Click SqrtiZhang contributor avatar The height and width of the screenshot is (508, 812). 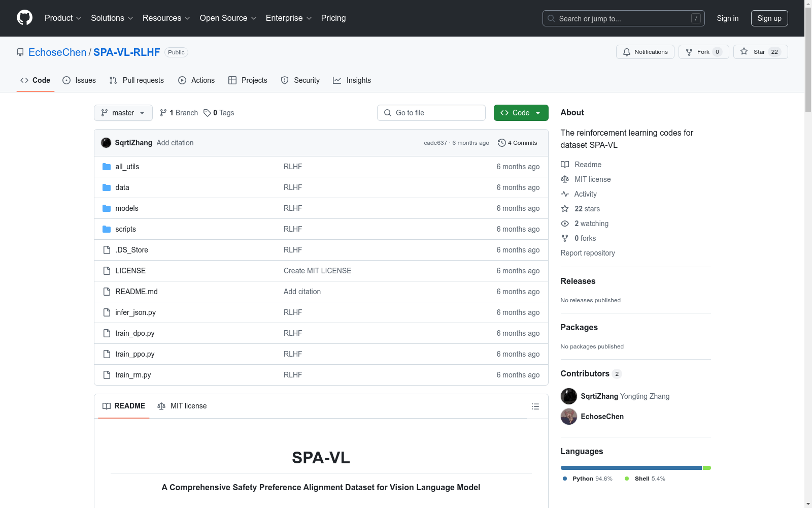tap(569, 396)
